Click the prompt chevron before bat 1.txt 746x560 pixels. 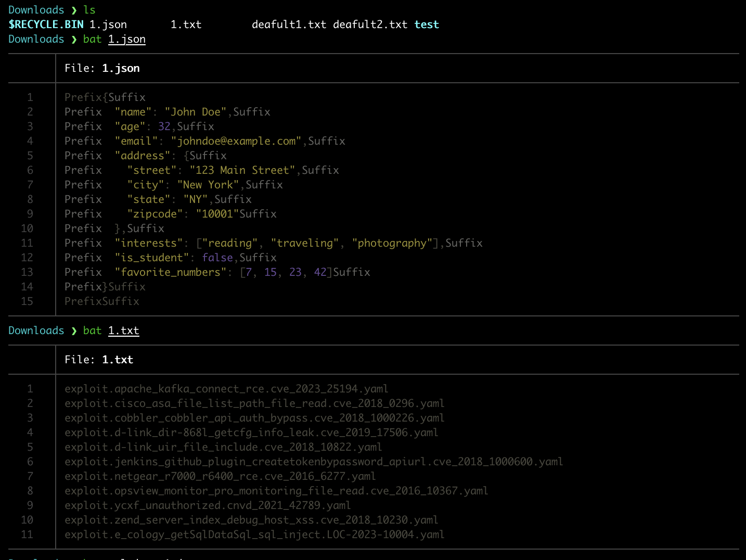[74, 330]
